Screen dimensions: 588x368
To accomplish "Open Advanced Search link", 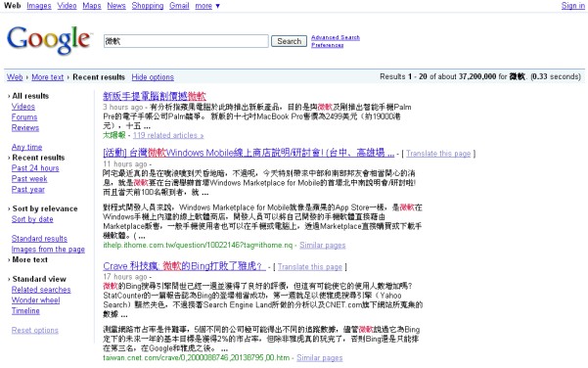I will click(x=336, y=37).
